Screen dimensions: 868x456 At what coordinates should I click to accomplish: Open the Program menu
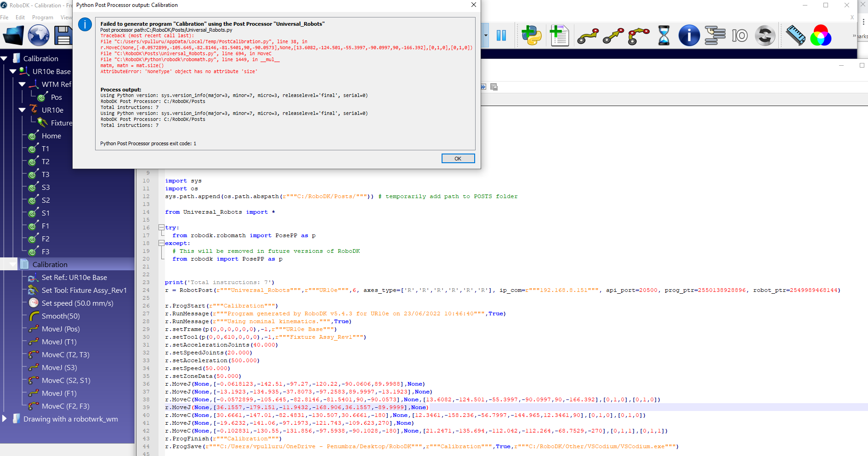42,17
